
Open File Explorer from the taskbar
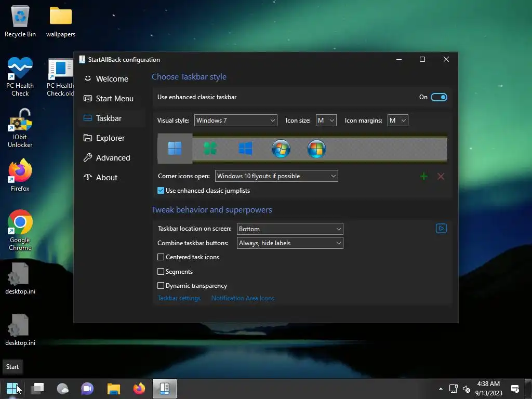point(114,389)
